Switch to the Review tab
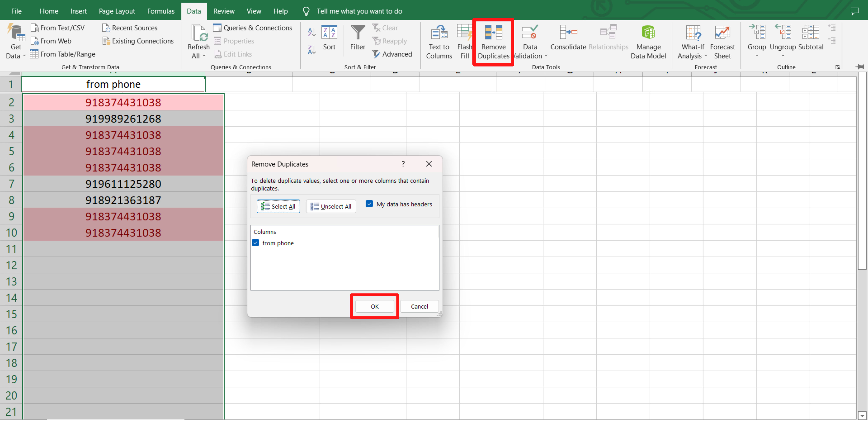Screen dimensions: 868x424 pos(224,11)
